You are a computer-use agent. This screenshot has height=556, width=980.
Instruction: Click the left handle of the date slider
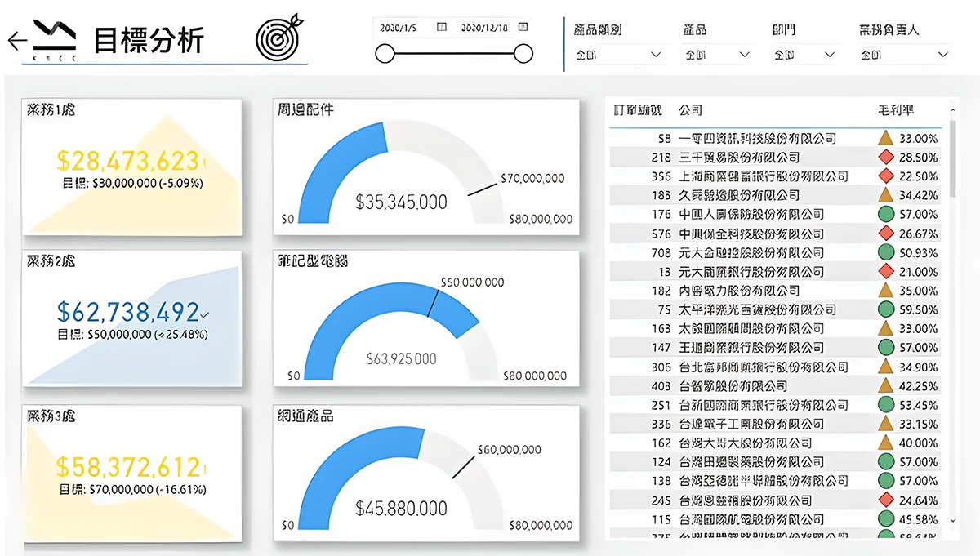click(x=385, y=55)
